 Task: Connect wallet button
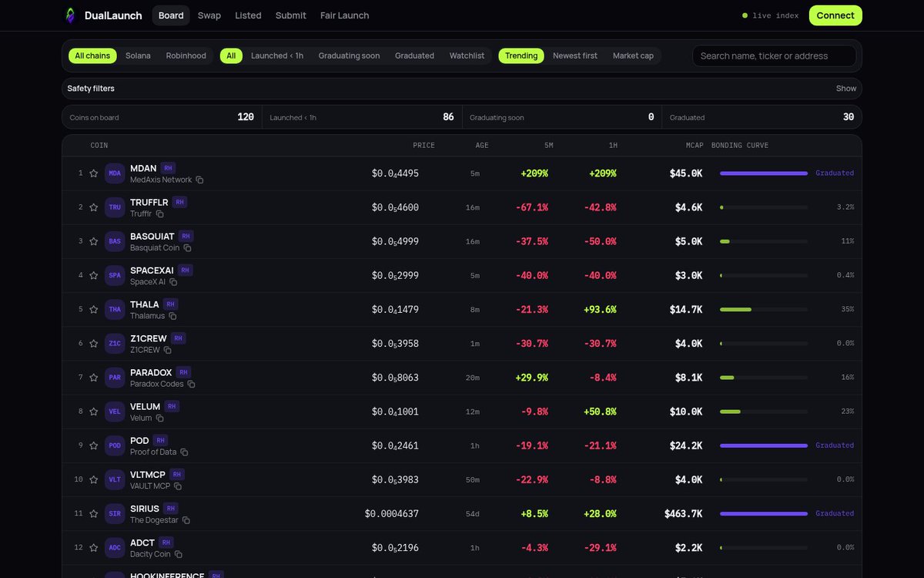[x=835, y=15]
